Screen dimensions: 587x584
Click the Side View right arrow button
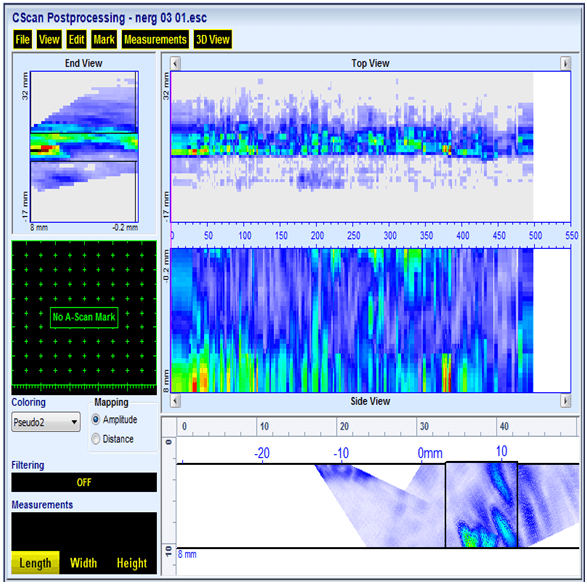coord(565,401)
